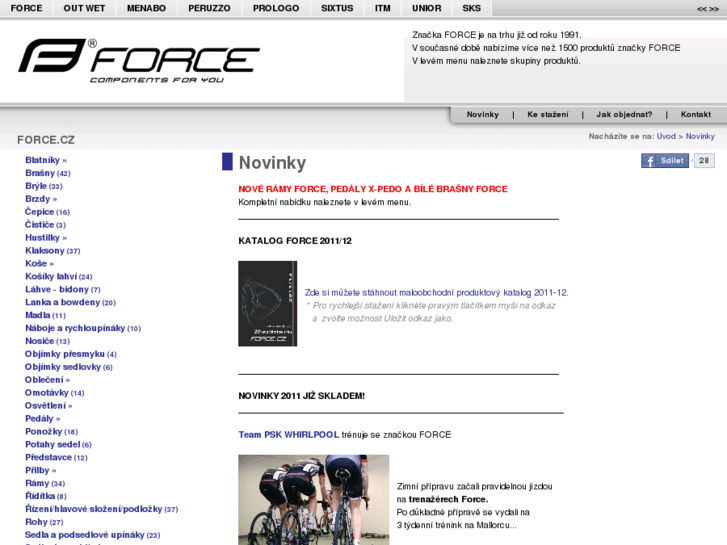
Task: Click the cyclists on trainers photo
Action: (x=313, y=500)
